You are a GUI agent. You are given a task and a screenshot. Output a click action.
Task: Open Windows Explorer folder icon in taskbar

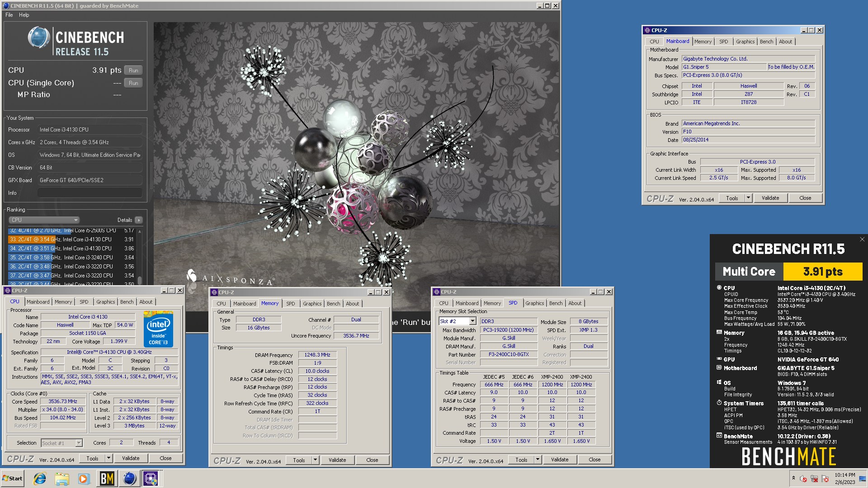(62, 478)
